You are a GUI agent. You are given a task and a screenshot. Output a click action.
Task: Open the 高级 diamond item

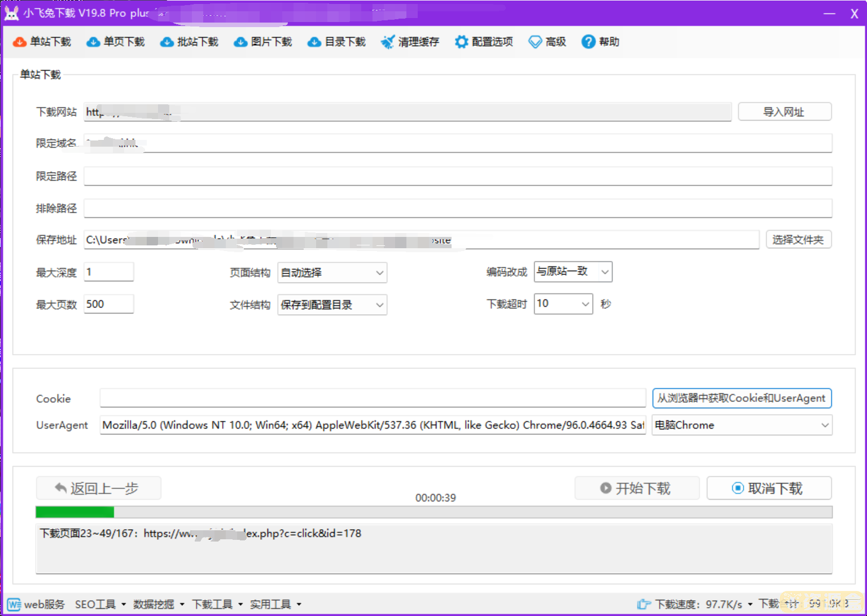547,42
